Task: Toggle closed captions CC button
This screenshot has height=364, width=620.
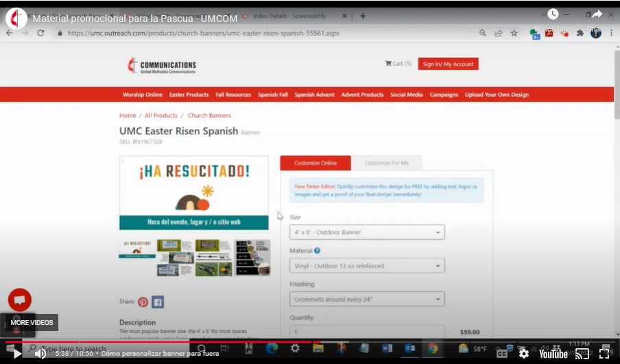Action: (x=502, y=354)
